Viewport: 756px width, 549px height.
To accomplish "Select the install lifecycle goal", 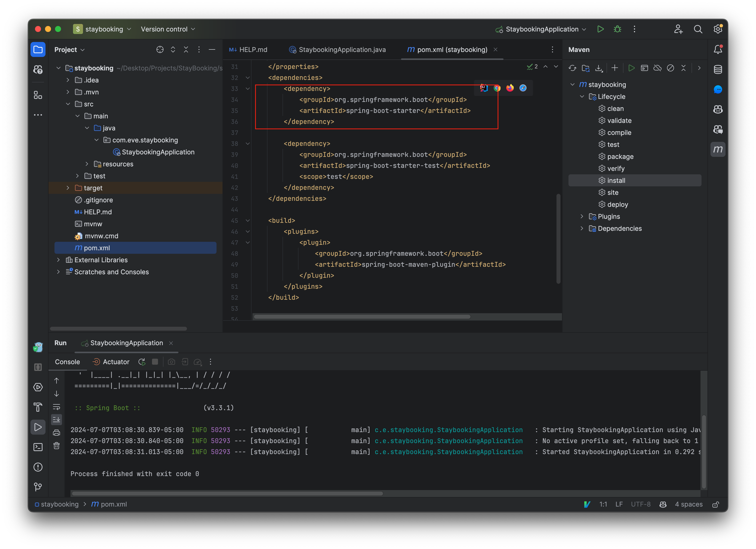I will coord(616,181).
